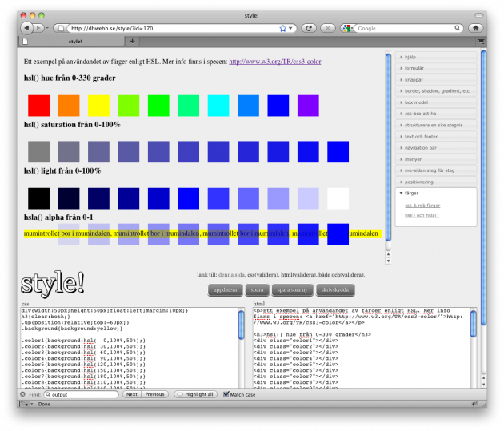Close the find bar with X icon
The image size is (504, 431).
pyautogui.click(x=22, y=394)
